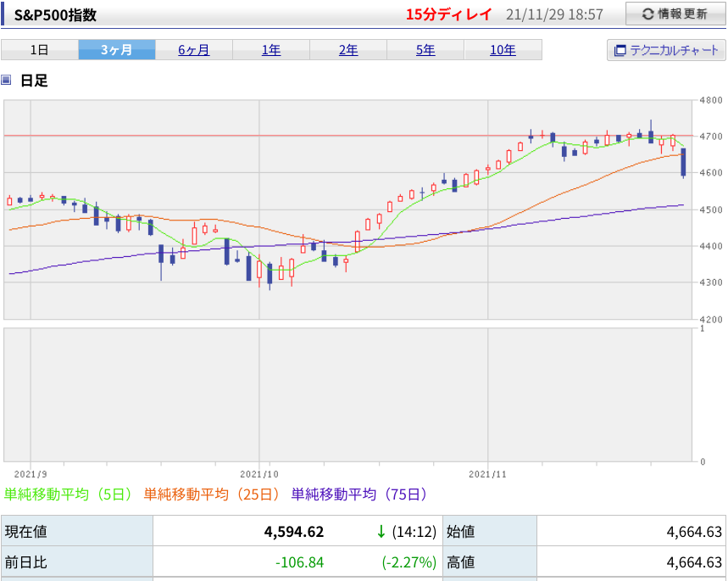The image size is (728, 581).
Task: Switch to the 10年 period tab
Action: pos(503,50)
